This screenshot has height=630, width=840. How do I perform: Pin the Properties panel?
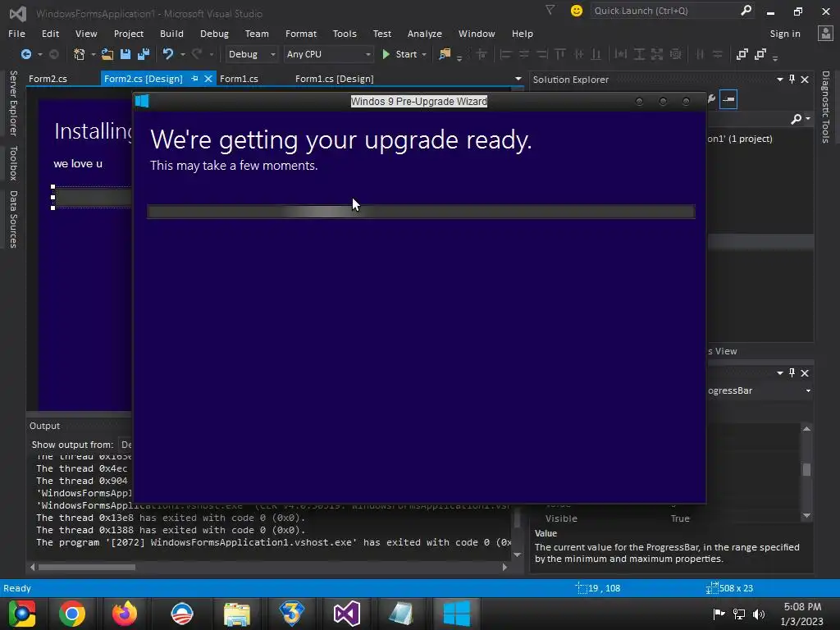(x=792, y=373)
